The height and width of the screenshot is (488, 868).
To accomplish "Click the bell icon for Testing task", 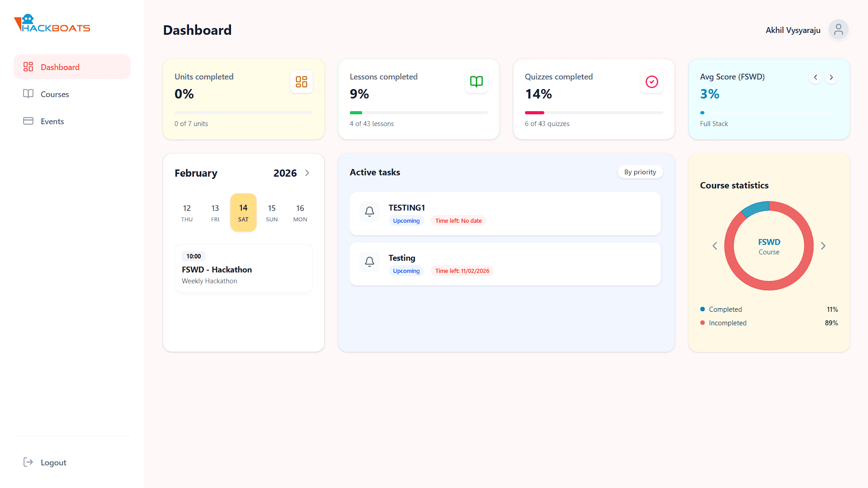I will coord(369,262).
